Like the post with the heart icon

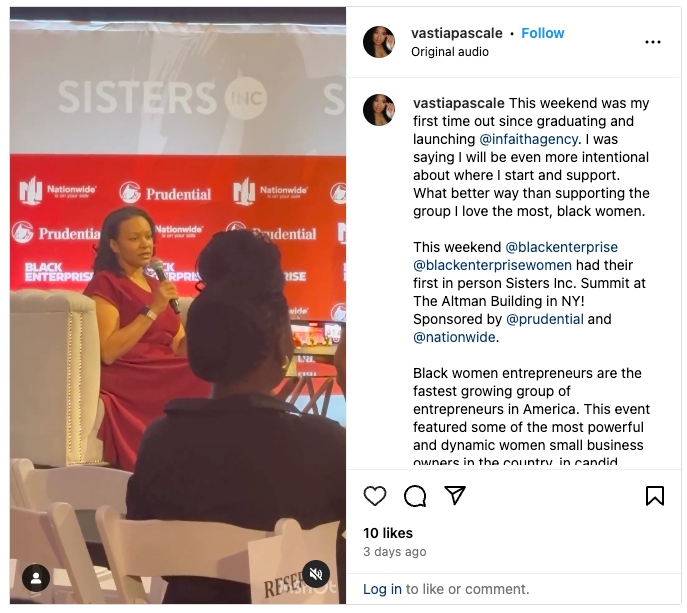coord(375,496)
